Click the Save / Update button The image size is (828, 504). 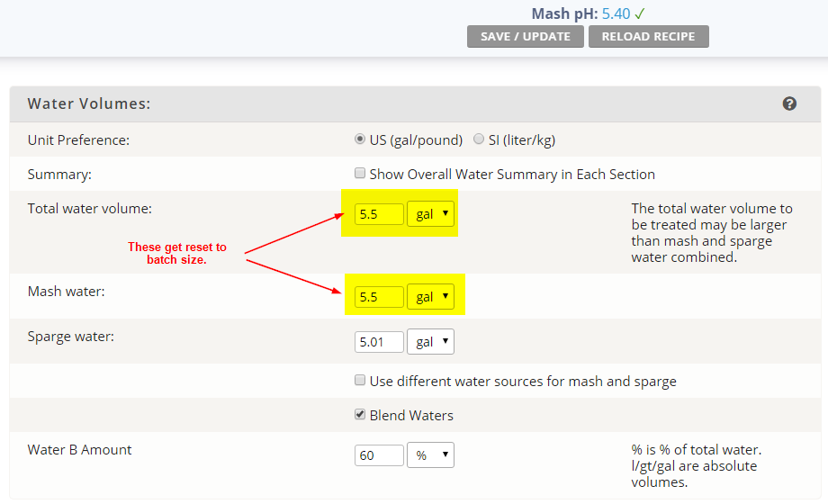click(x=526, y=37)
